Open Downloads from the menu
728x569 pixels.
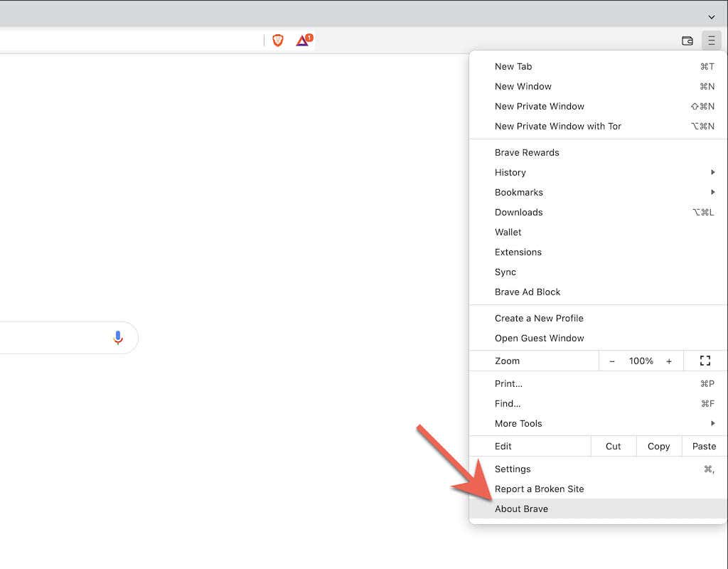point(598,212)
